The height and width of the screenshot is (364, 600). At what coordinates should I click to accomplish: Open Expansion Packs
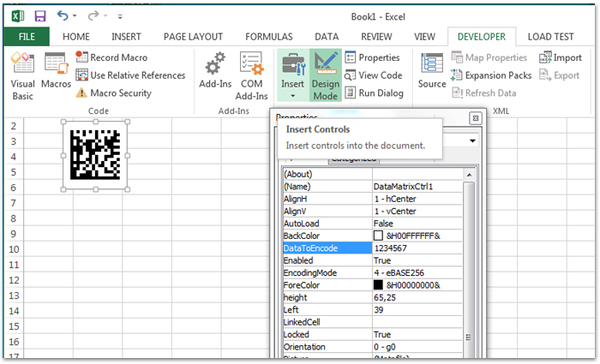point(491,75)
